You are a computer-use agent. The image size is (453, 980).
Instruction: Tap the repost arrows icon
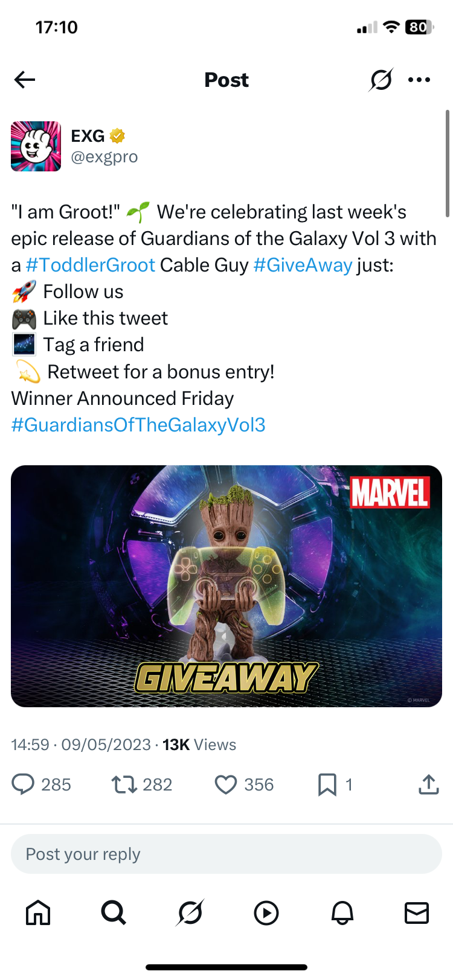pos(124,784)
